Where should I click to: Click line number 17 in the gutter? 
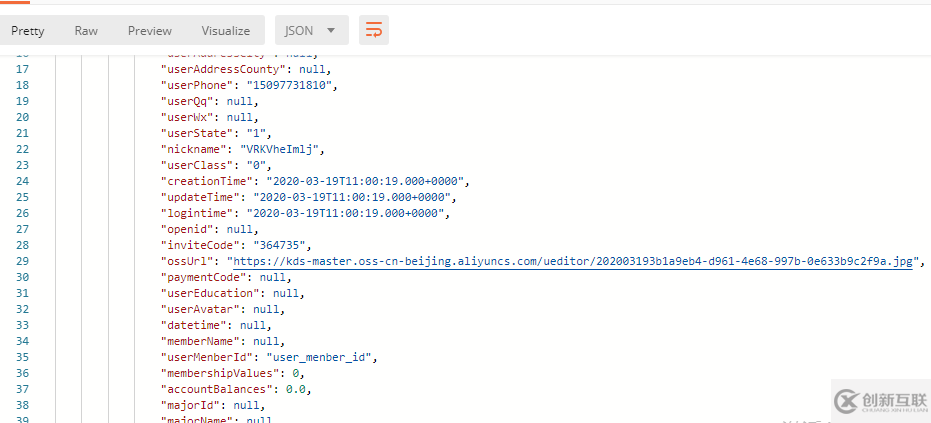pos(22,69)
